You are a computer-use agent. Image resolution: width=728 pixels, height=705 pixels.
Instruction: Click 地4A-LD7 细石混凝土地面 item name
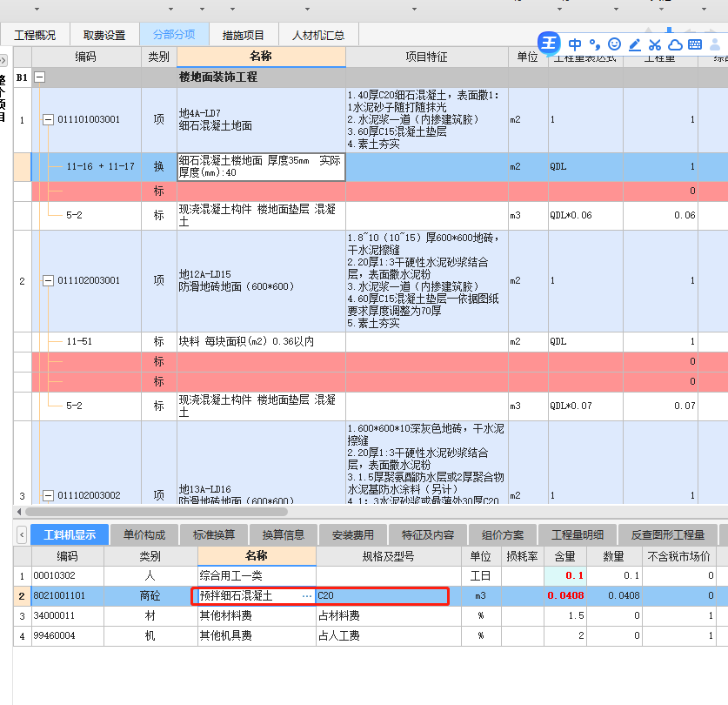click(216, 120)
